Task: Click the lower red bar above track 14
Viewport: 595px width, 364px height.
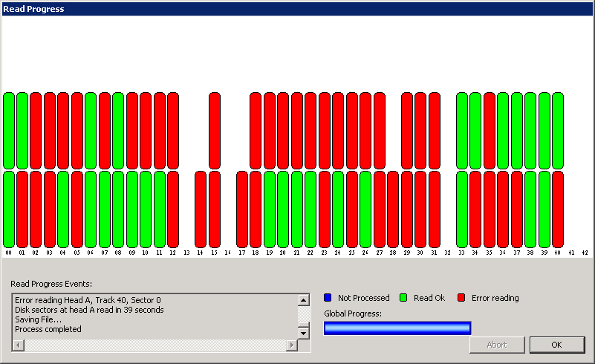Action: tap(201, 209)
